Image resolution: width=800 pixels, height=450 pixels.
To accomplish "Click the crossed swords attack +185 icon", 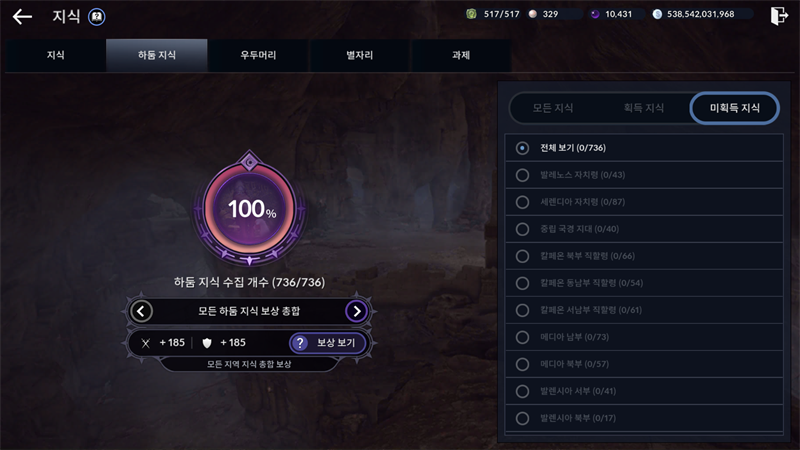I will 145,343.
